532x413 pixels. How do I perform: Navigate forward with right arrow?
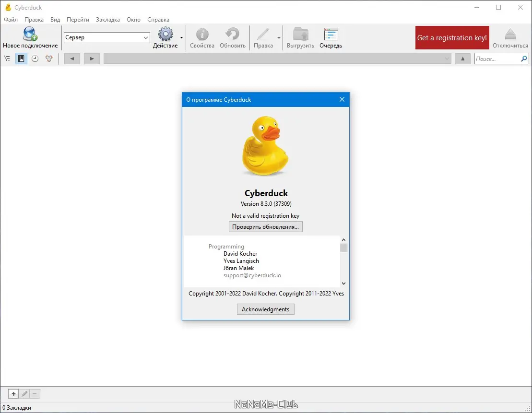pos(92,59)
